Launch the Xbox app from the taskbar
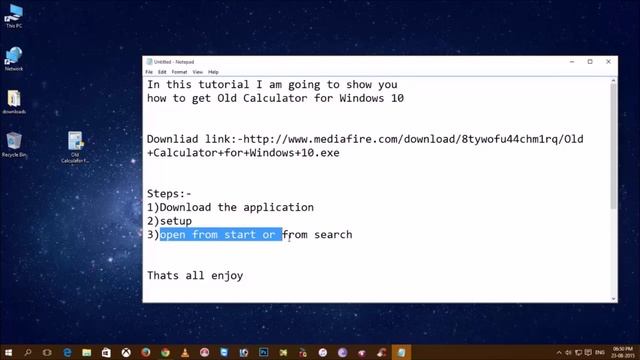Viewport: 640px width, 360px height. pyautogui.click(x=126, y=353)
